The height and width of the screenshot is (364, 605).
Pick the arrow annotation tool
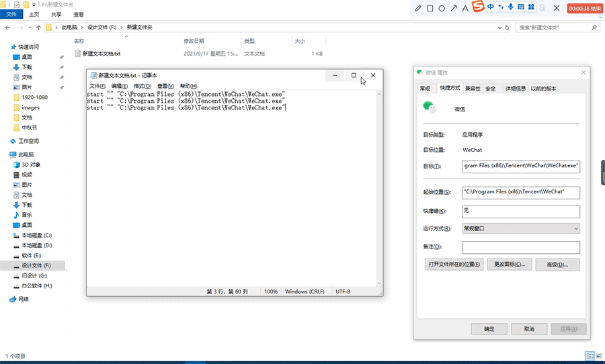(454, 9)
